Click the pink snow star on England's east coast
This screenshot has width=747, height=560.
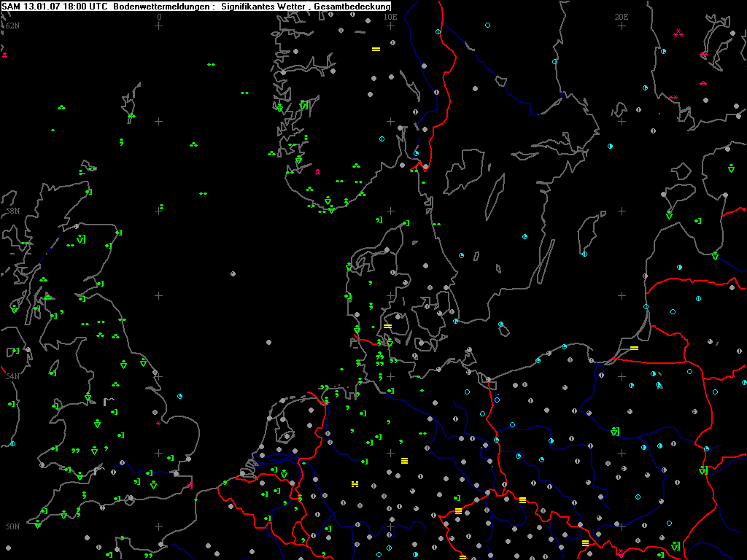coord(158,423)
